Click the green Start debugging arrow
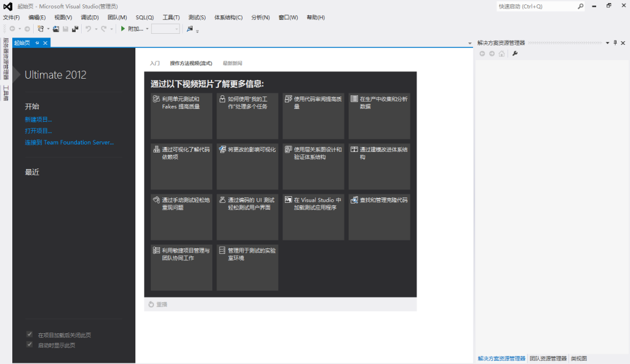Viewport: 630px width, 364px height. click(123, 29)
